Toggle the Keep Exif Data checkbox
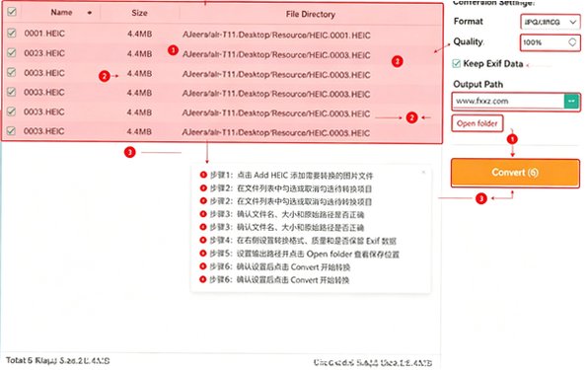 (456, 63)
